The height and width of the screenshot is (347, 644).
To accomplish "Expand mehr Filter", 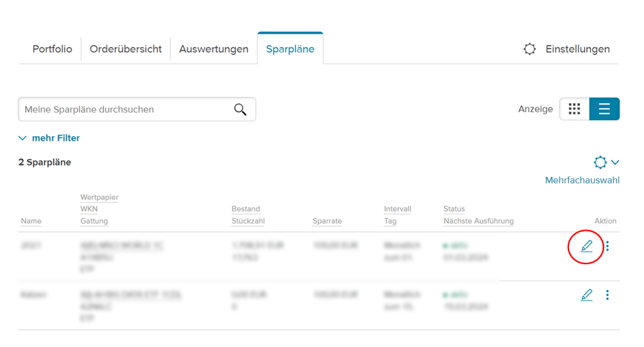I will pyautogui.click(x=49, y=138).
